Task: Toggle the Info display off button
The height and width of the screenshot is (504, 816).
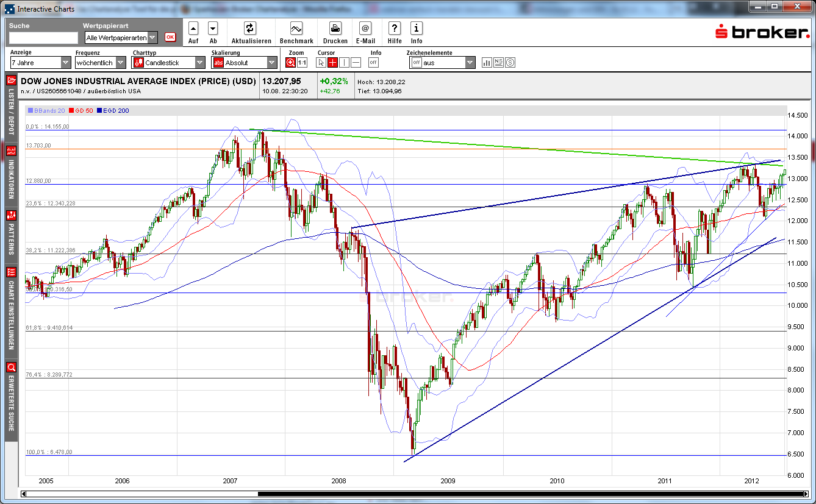Action: coord(373,62)
